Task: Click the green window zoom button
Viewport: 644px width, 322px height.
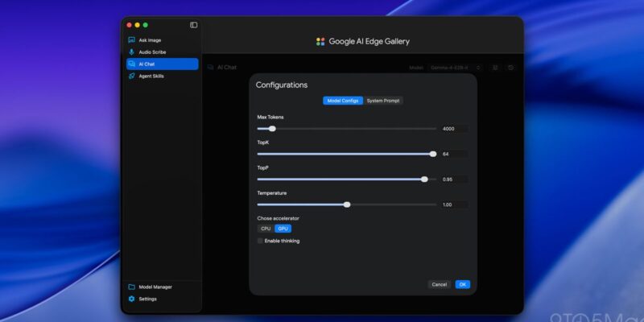Action: [146, 25]
